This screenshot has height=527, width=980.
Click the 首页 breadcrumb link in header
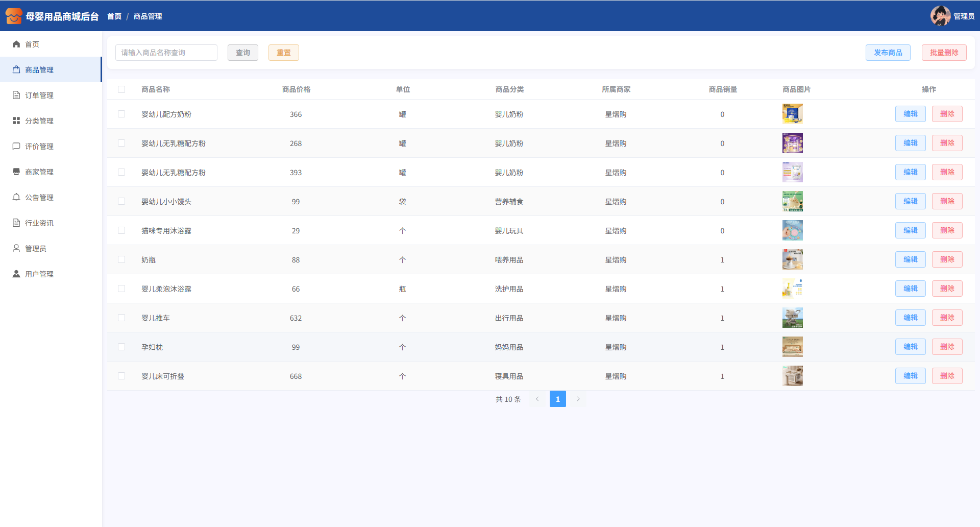(x=114, y=16)
